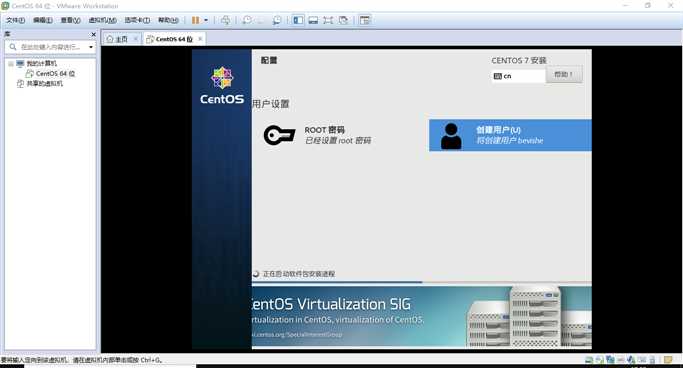Open the snapshot manager icon

276,20
